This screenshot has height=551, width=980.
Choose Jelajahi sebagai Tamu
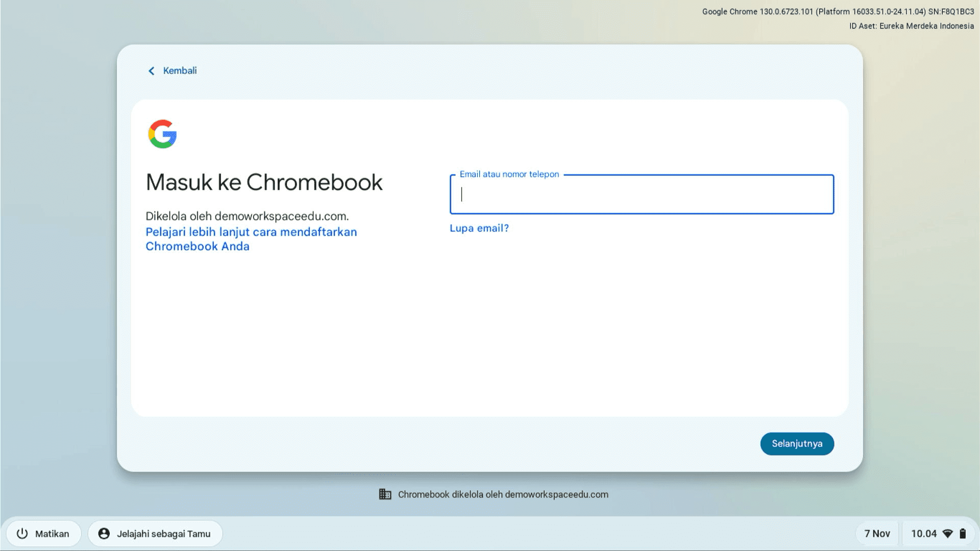pos(163,533)
